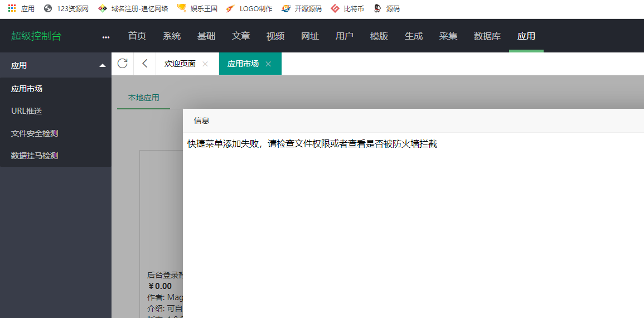
Task: Open 文件安全检测 in the sidebar
Action: pos(55,133)
